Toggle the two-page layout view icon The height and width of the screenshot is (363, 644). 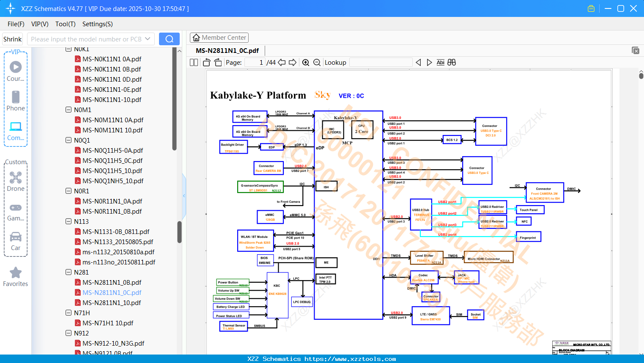coord(194,63)
